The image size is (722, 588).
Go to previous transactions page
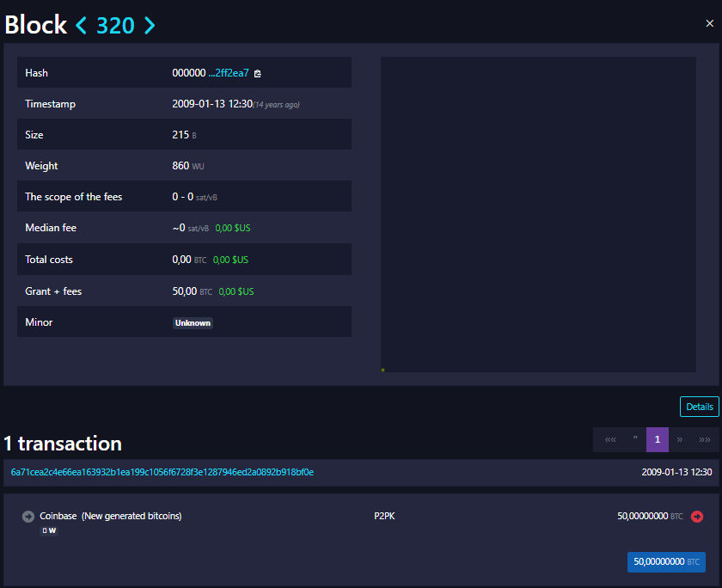(x=635, y=439)
